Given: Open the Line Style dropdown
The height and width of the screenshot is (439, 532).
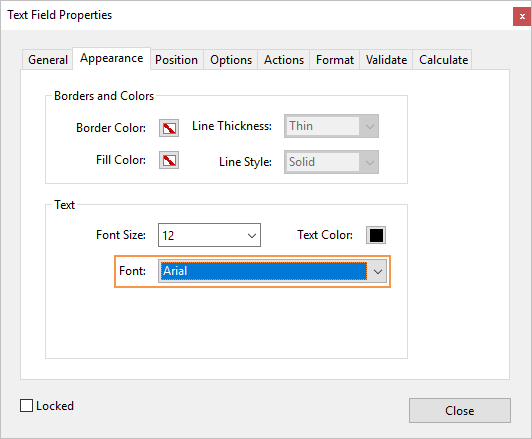Looking at the screenshot, I should click(x=331, y=162).
